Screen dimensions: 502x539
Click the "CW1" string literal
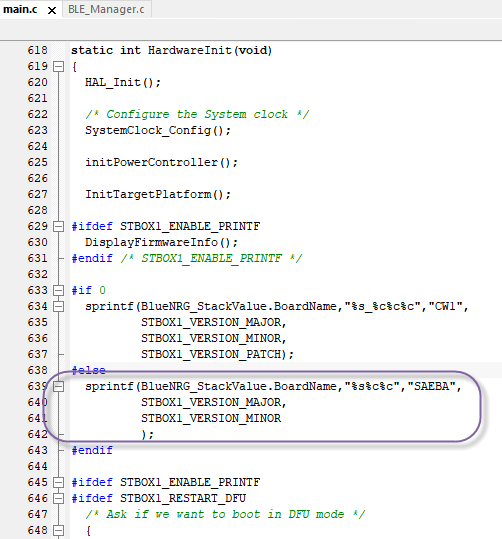[445, 306]
